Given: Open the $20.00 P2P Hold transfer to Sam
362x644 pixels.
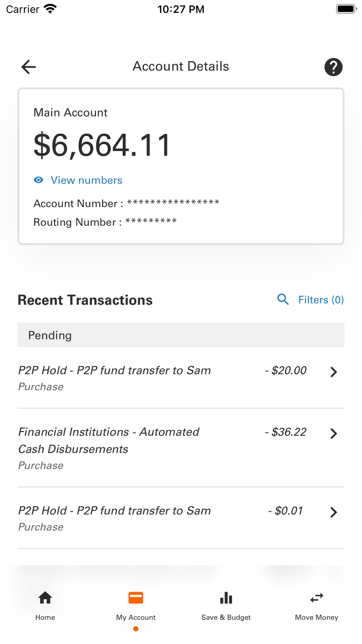Looking at the screenshot, I should (x=114, y=371).
